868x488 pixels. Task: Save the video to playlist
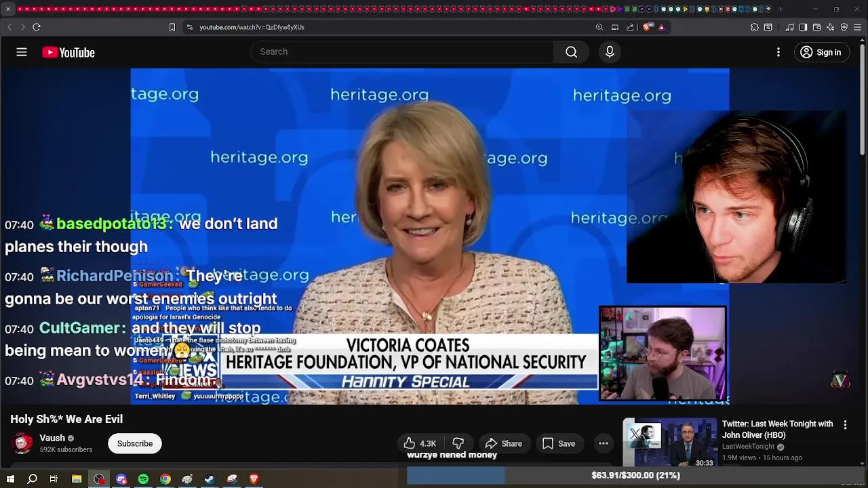pos(559,443)
